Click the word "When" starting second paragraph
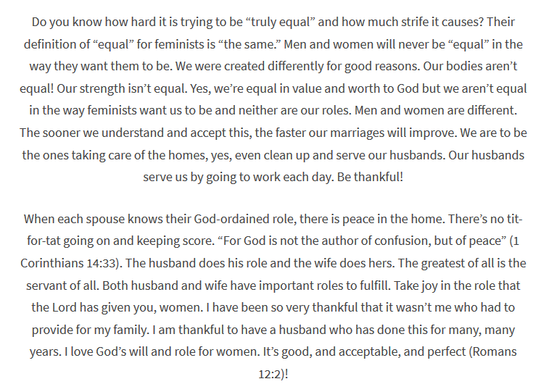The width and height of the screenshot is (549, 392). click(x=39, y=219)
